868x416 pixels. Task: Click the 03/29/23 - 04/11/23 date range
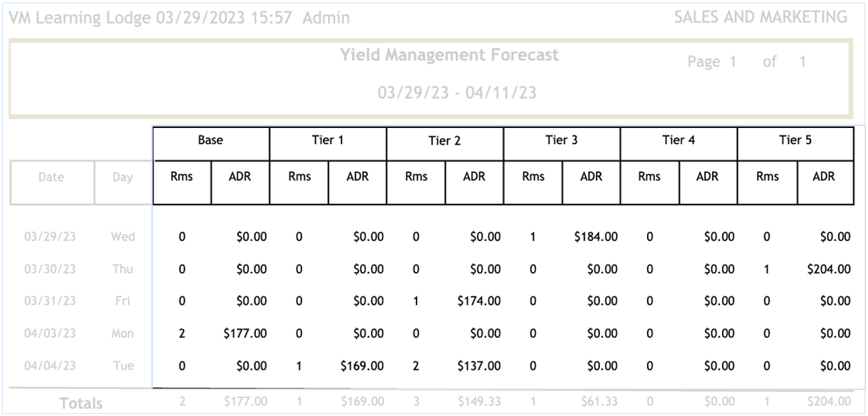click(457, 92)
